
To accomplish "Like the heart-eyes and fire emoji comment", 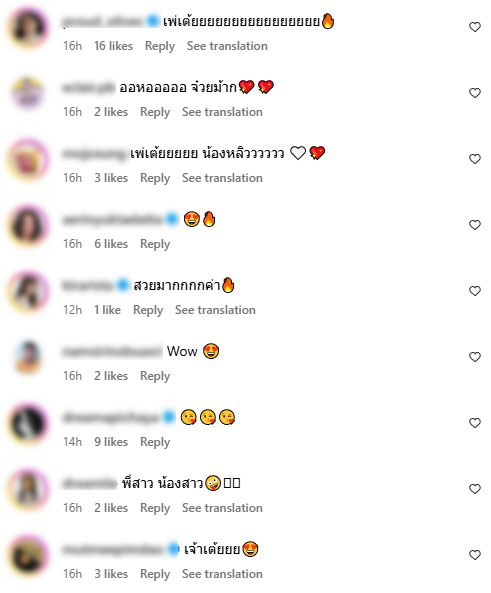I will click(475, 225).
